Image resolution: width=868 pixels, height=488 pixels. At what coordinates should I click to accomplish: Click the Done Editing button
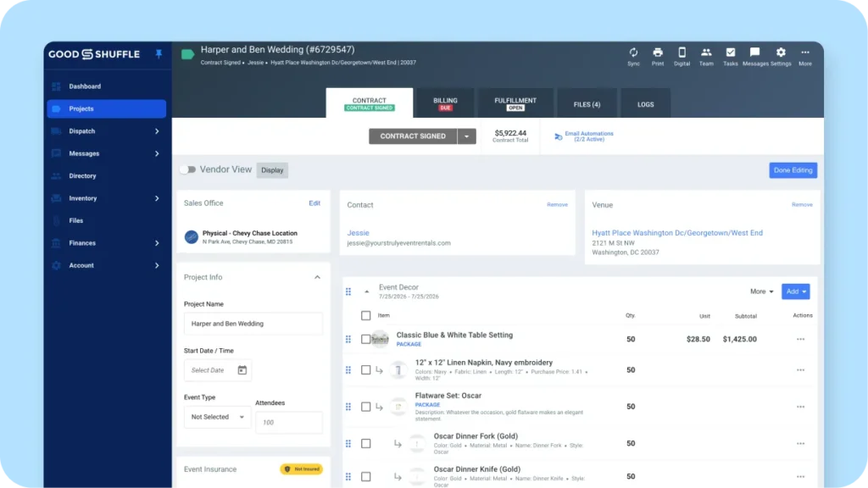pos(793,170)
